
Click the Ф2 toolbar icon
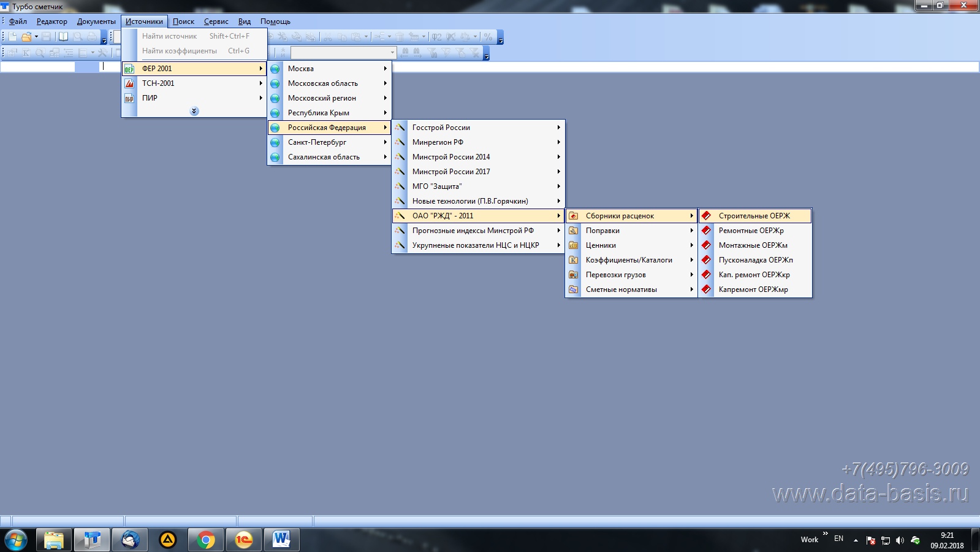(x=436, y=37)
